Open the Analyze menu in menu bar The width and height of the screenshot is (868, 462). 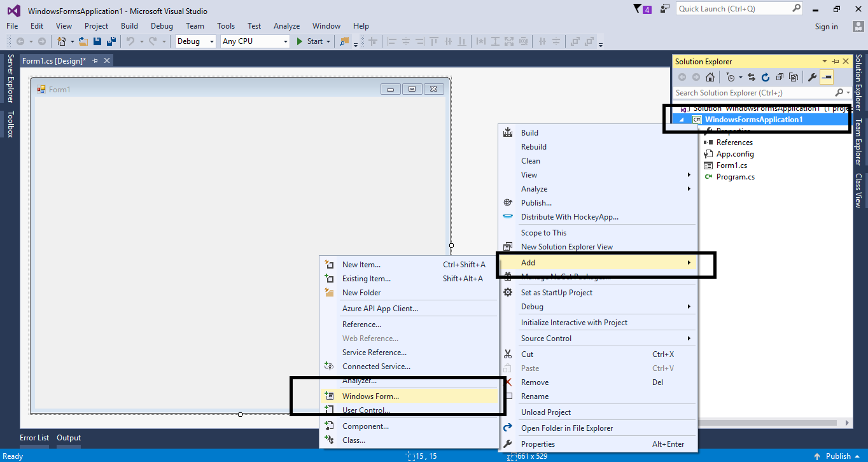(x=286, y=26)
